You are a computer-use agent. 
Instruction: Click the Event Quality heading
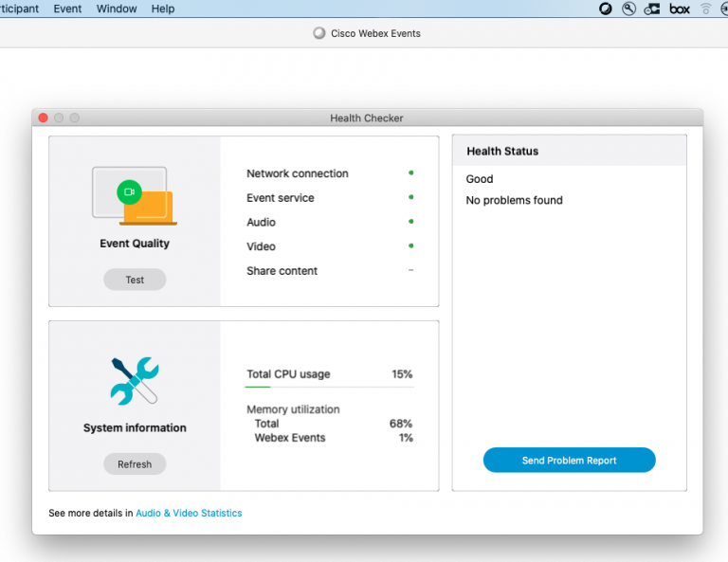135,244
